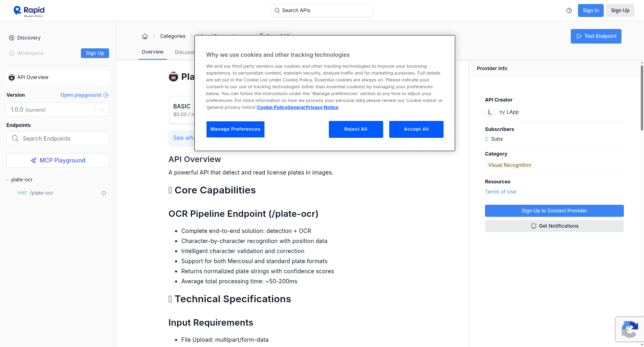Image resolution: width=644 pixels, height=347 pixels.
Task: Switch to the Overview tab
Action: 153,52
